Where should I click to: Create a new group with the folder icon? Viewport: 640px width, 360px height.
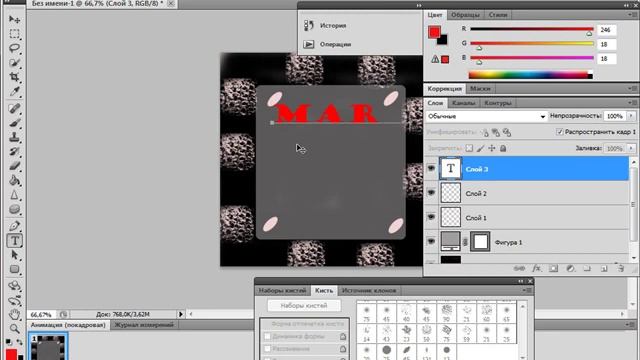(x=587, y=268)
